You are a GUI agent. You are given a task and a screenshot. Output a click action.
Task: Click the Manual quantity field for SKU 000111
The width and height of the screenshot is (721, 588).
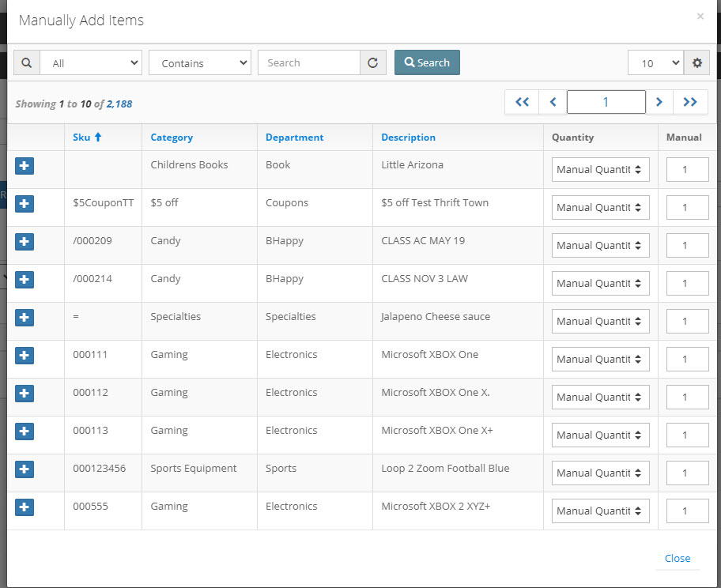(688, 359)
